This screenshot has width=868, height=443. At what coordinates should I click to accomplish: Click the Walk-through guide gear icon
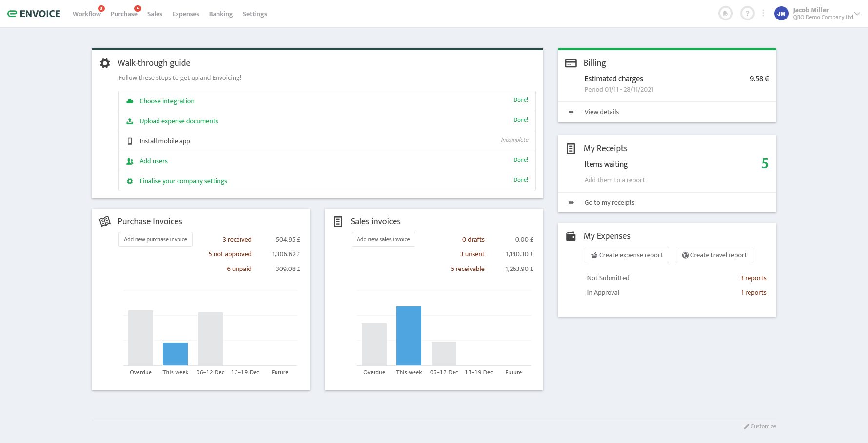105,63
